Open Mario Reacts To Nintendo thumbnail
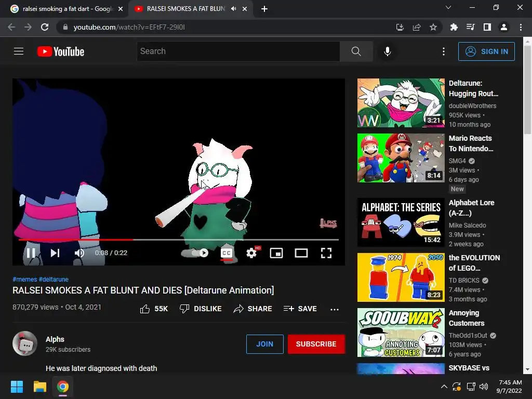Image resolution: width=532 pixels, height=399 pixels. click(401, 158)
